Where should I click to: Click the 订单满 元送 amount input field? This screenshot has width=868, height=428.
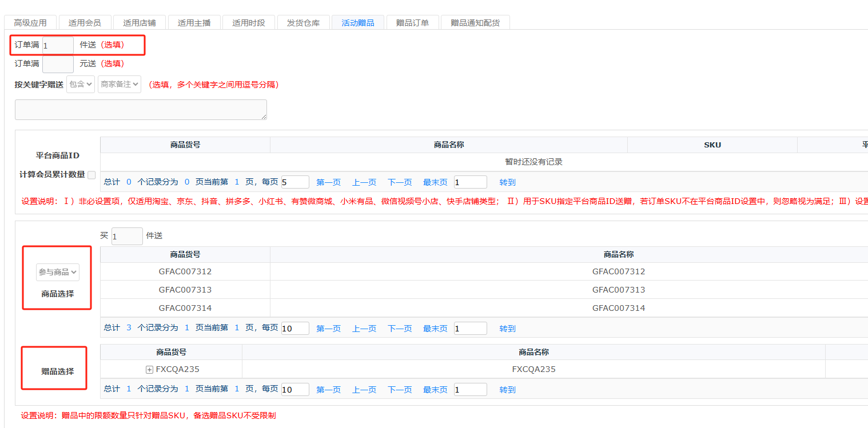click(x=58, y=64)
